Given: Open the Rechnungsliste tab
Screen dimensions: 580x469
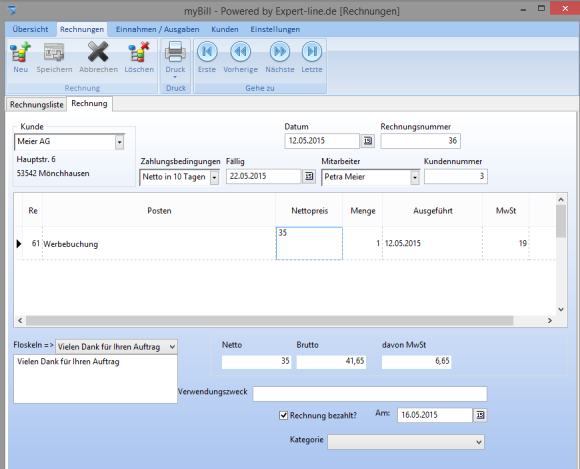Looking at the screenshot, I should pyautogui.click(x=36, y=105).
